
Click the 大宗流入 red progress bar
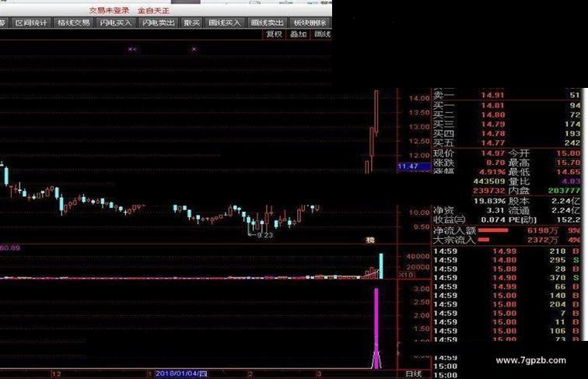[x=484, y=240]
